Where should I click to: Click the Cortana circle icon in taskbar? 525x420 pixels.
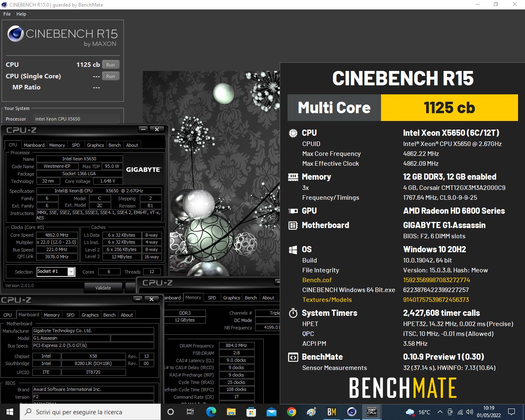coord(171,412)
